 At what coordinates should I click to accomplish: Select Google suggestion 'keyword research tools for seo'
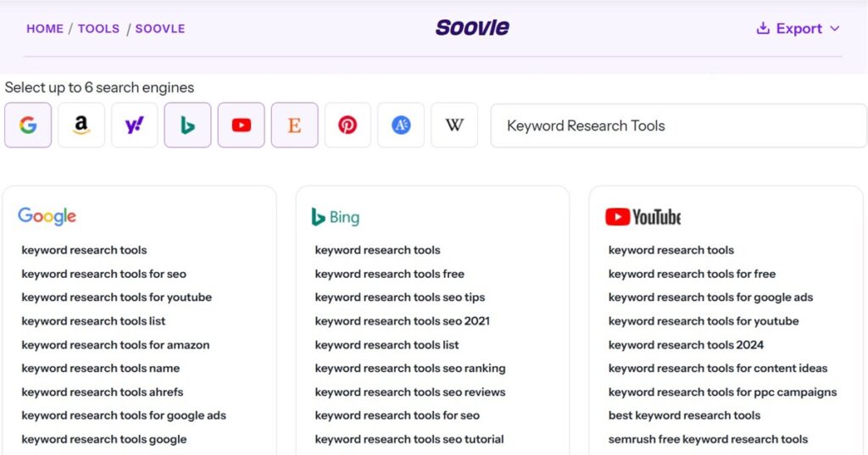coord(104,274)
